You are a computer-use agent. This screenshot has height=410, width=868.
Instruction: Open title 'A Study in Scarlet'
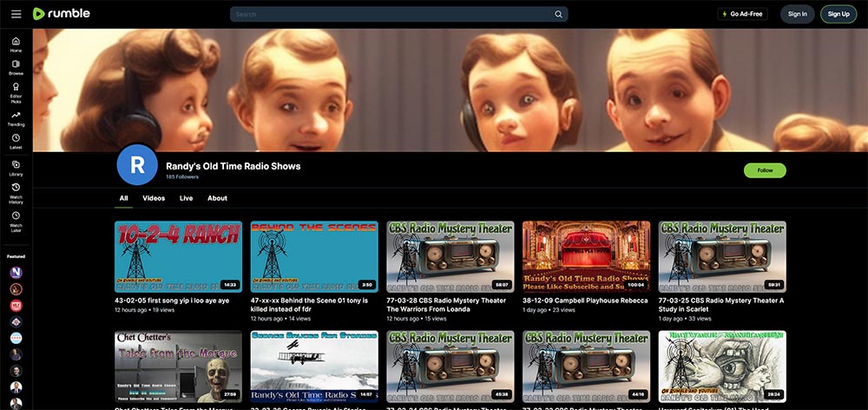[x=721, y=305]
